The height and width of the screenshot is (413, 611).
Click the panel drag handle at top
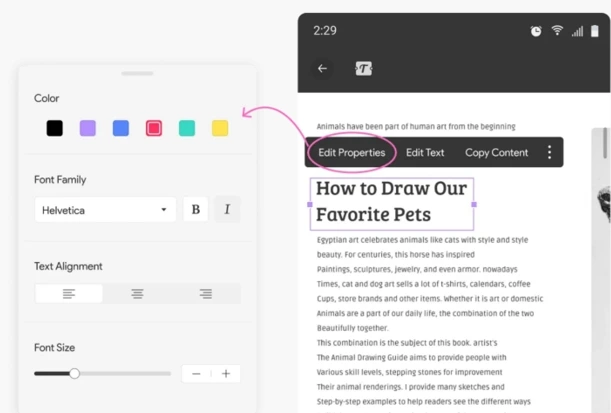click(x=137, y=73)
